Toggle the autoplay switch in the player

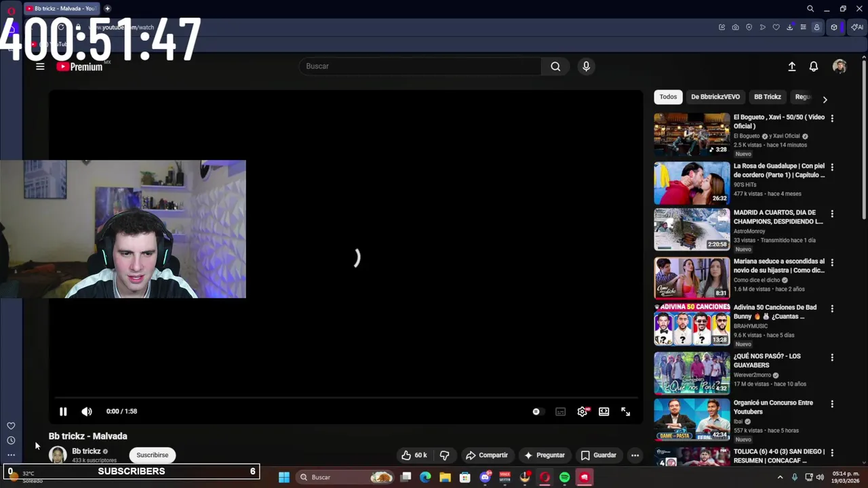(536, 411)
